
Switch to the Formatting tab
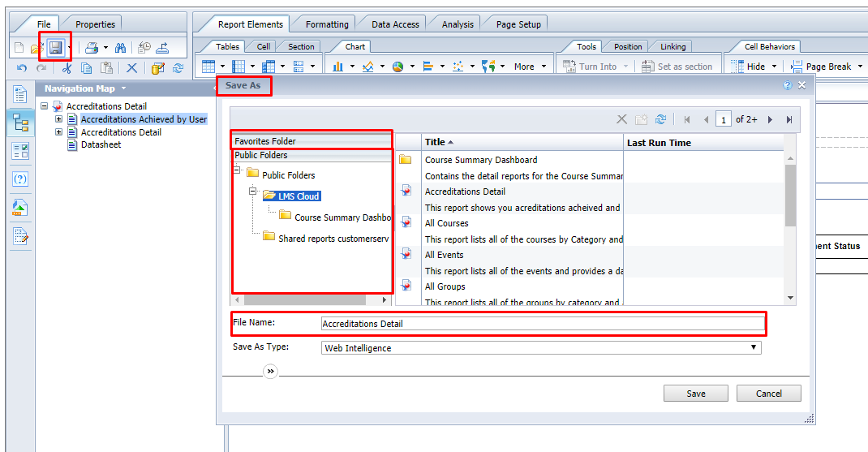[x=327, y=24]
